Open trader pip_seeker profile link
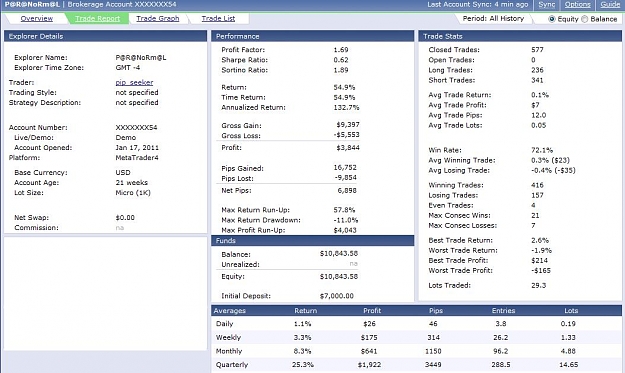625x373 pixels. click(134, 82)
